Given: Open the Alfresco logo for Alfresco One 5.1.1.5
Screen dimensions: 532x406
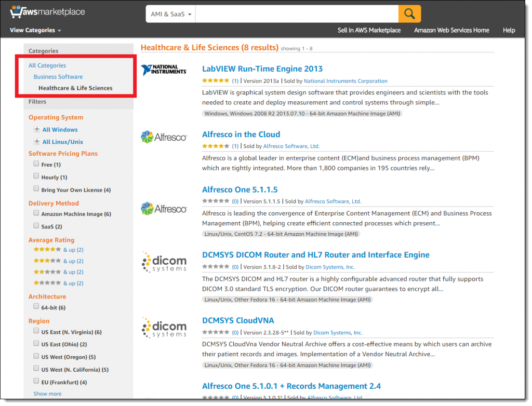Looking at the screenshot, I should (164, 209).
